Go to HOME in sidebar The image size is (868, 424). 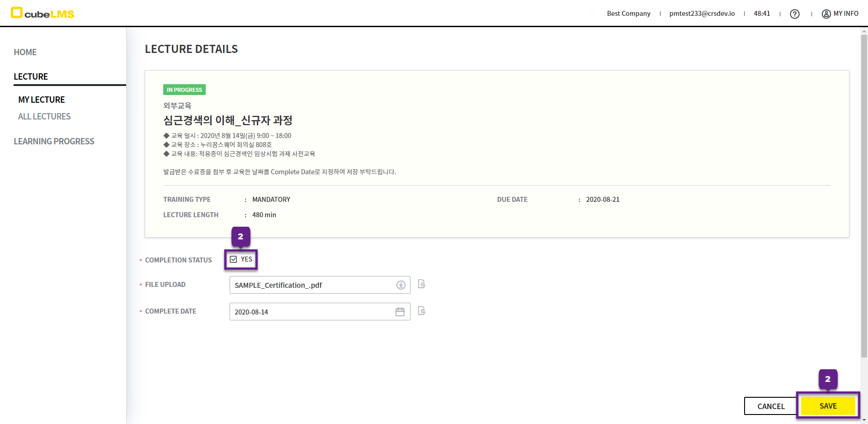tap(25, 52)
